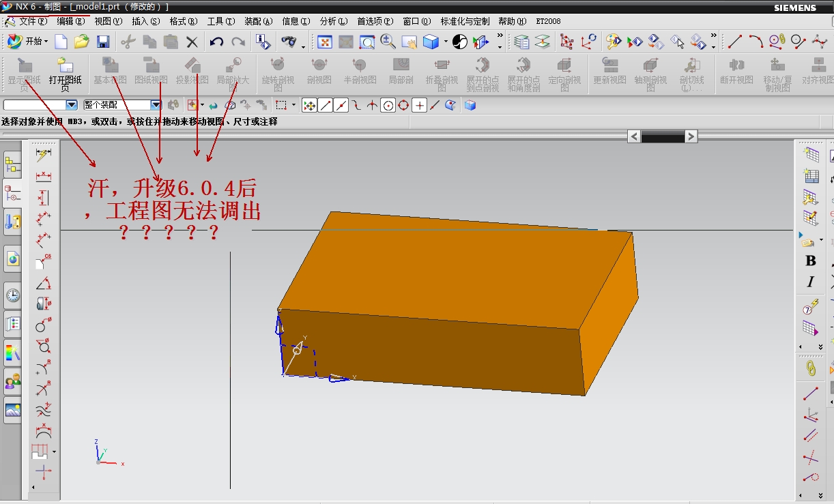Screen dimensions: 834x504
Task: Select the Vertical Dimension tool
Action: click(44, 197)
